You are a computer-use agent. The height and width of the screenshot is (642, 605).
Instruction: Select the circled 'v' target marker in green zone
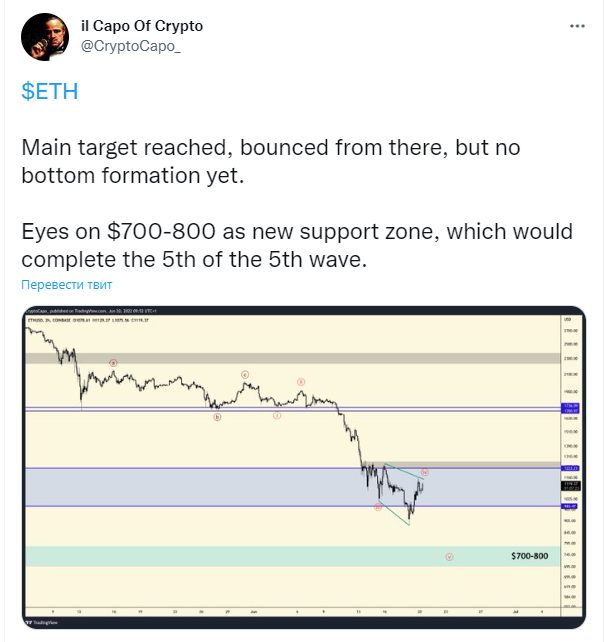pos(449,557)
